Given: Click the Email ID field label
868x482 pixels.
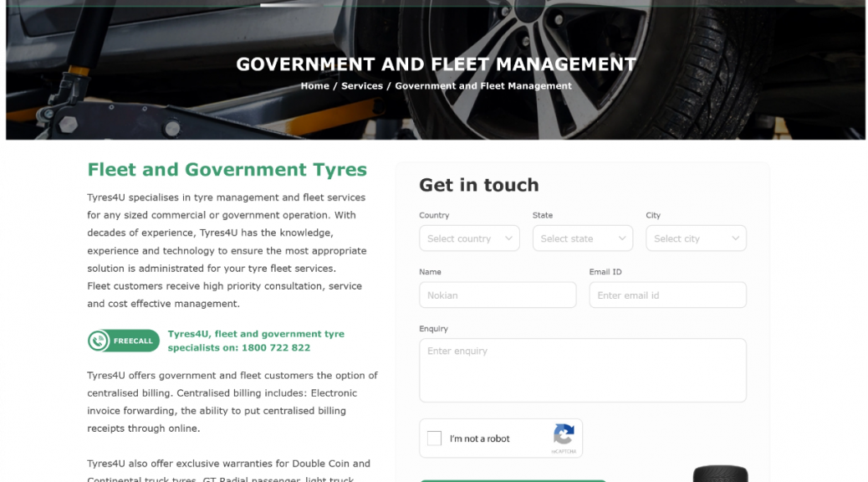Looking at the screenshot, I should [x=605, y=272].
